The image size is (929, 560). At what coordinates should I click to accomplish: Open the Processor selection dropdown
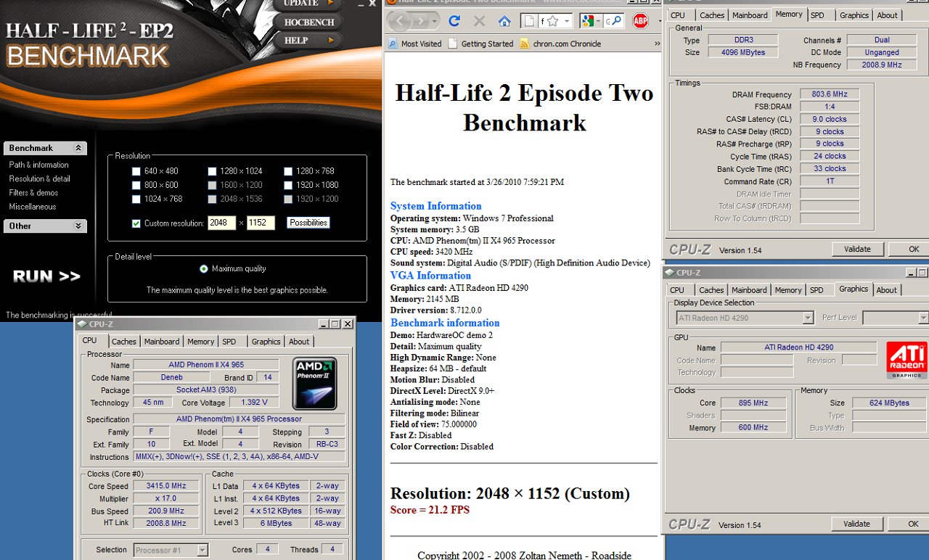point(202,550)
